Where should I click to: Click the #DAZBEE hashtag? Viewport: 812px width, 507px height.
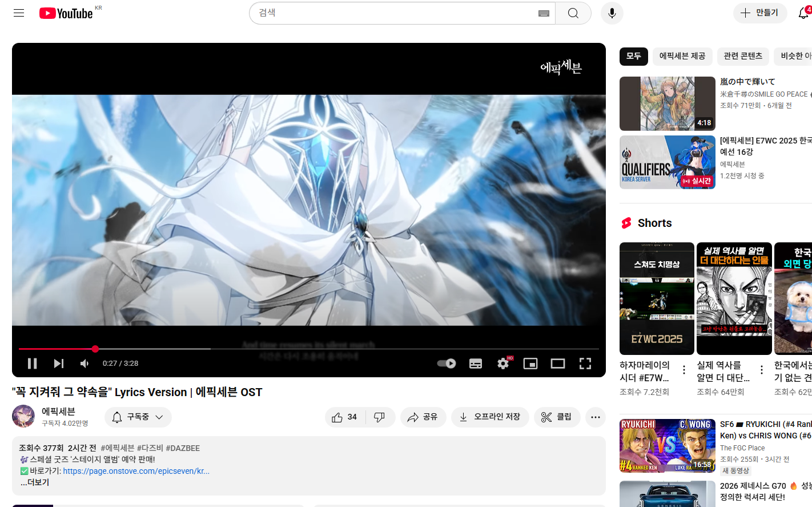183,448
